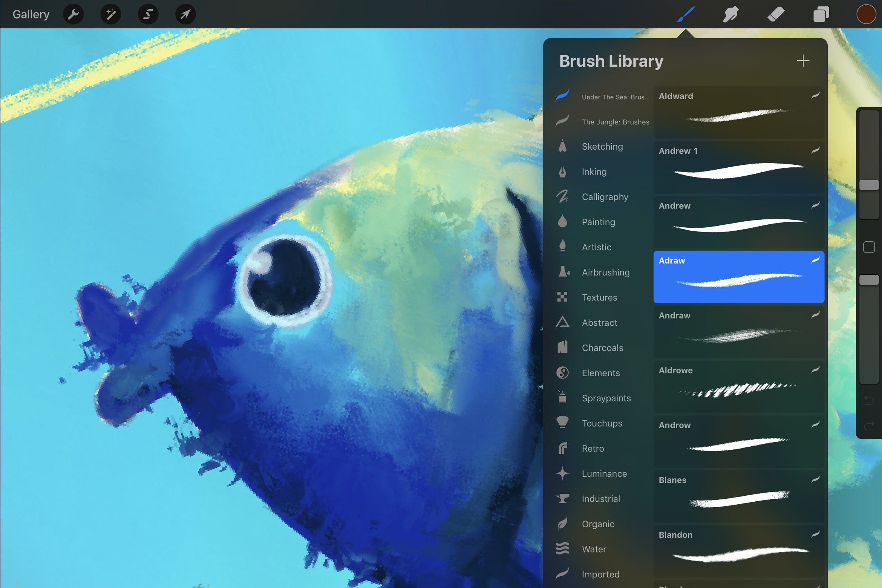Return to the Gallery
This screenshot has width=882, height=588.
coord(31,14)
